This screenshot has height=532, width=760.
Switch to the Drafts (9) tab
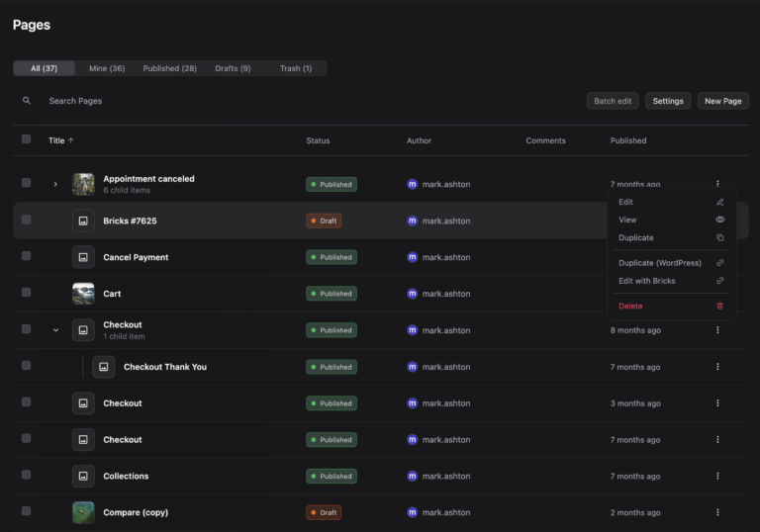coord(233,68)
